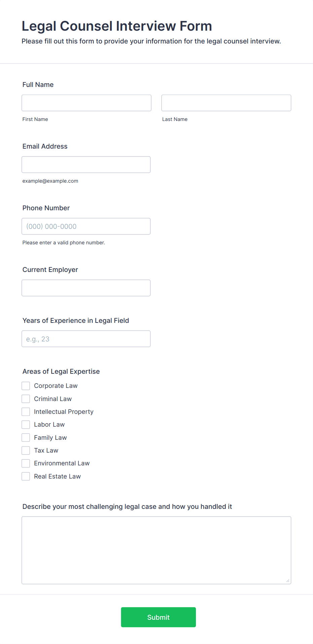Click the Corporate Law label text
The width and height of the screenshot is (313, 644).
56,386
